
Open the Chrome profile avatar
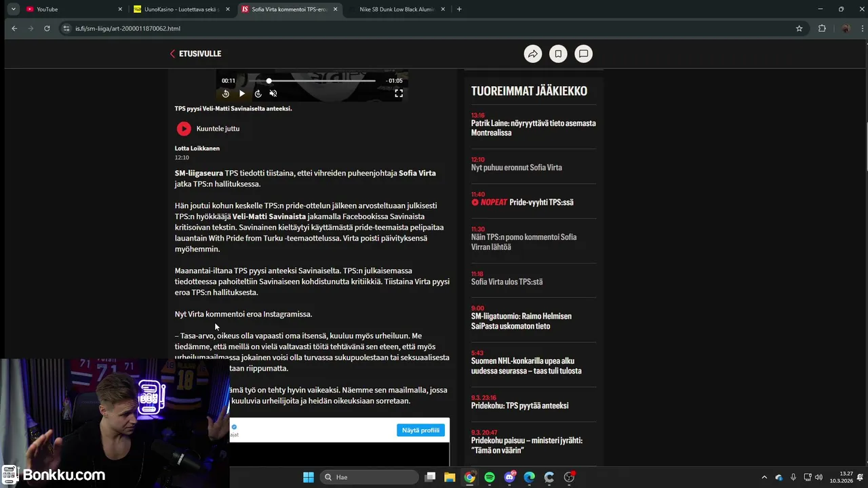[845, 28]
